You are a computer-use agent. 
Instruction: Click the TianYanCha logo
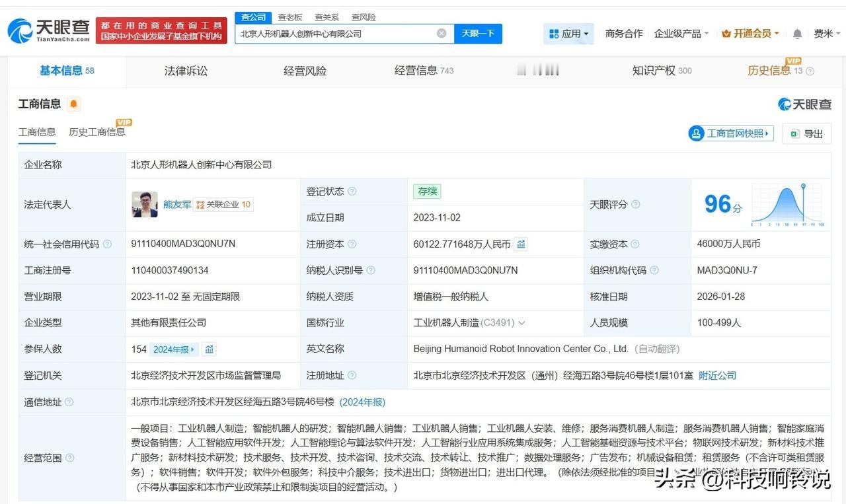click(x=48, y=30)
